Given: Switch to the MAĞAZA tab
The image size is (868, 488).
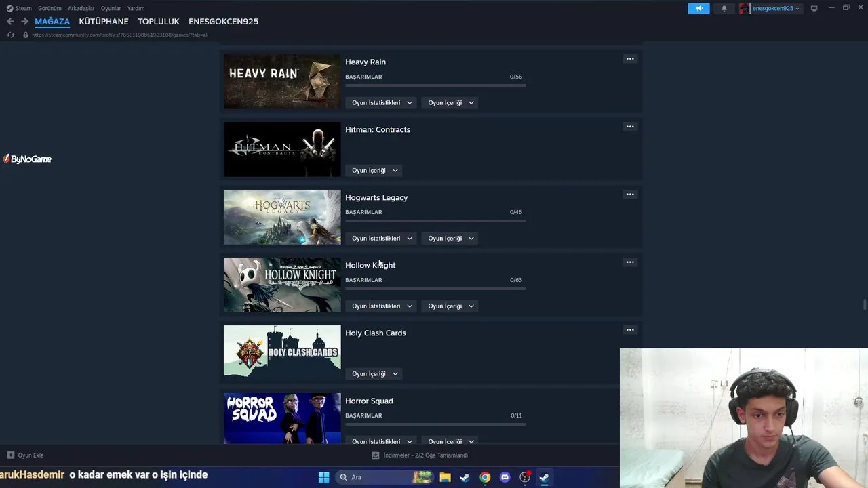Looking at the screenshot, I should (52, 21).
